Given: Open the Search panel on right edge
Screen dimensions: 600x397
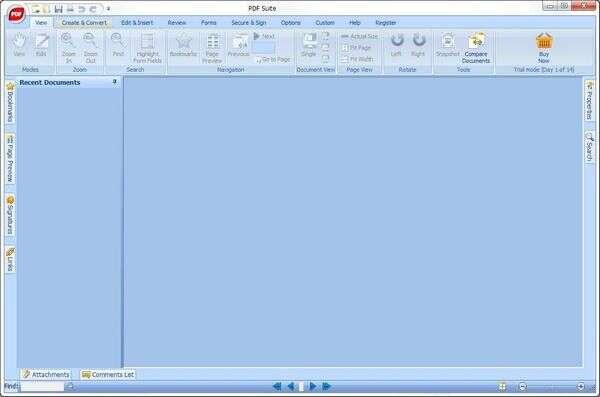Looking at the screenshot, I should point(589,147).
